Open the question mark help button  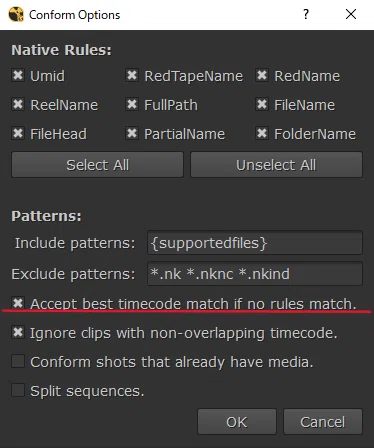(x=306, y=14)
